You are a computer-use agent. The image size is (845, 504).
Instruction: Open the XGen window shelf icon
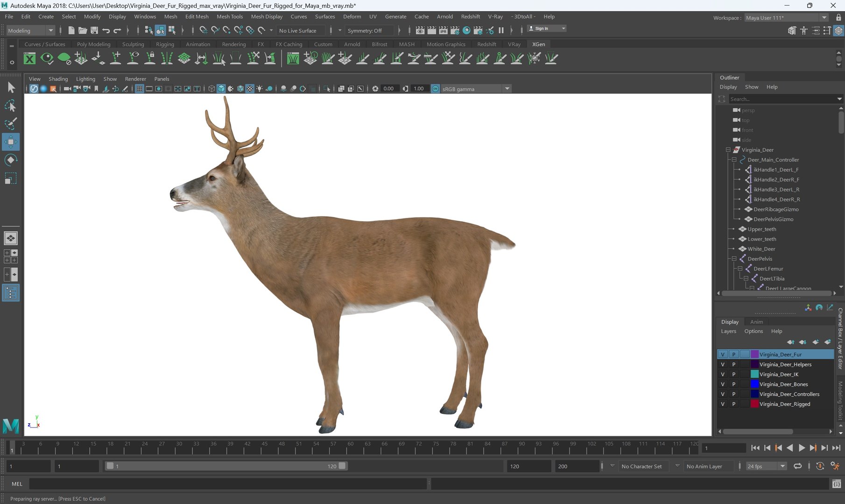click(x=29, y=58)
